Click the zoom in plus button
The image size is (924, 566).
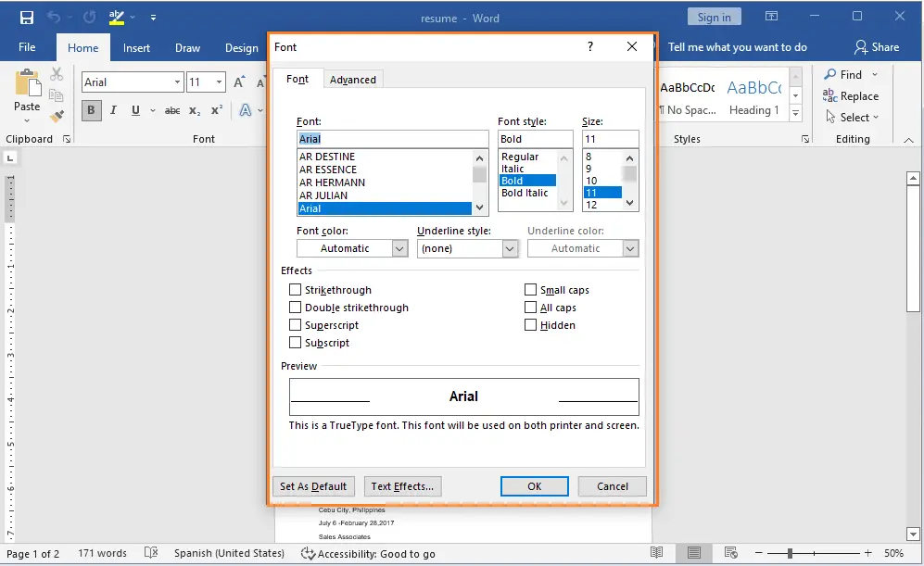868,553
